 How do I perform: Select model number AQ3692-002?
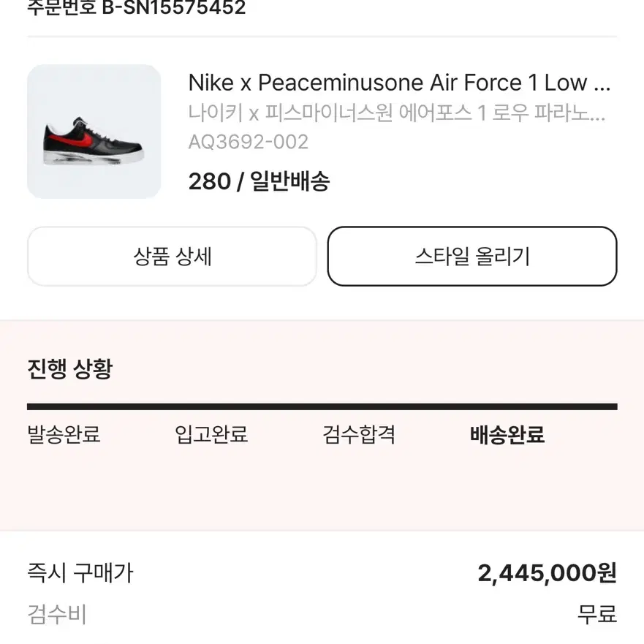coord(248,142)
